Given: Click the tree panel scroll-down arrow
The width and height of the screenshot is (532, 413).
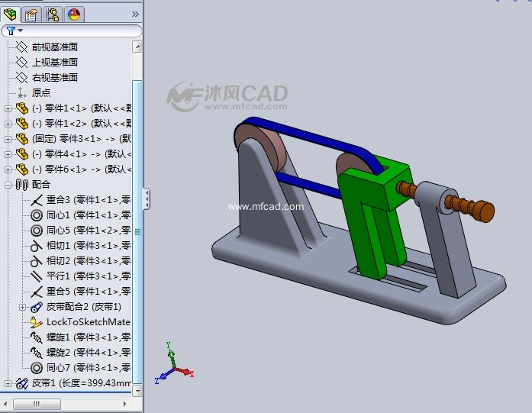Looking at the screenshot, I should (x=137, y=389).
